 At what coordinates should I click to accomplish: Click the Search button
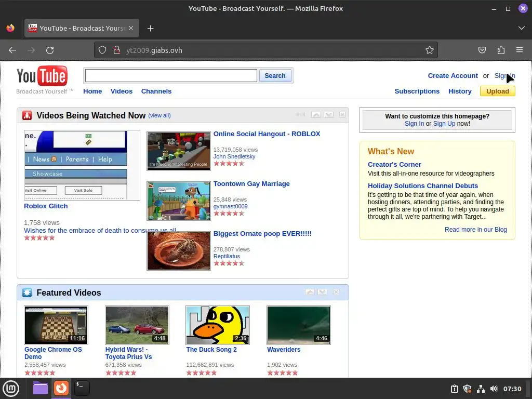[x=275, y=76]
